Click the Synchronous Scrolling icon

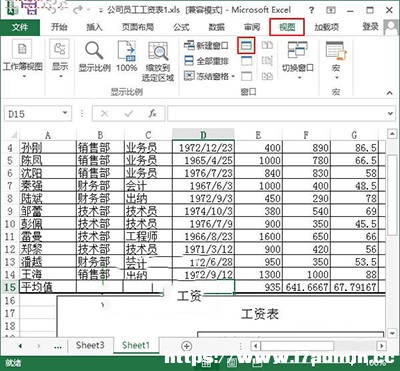point(267,61)
